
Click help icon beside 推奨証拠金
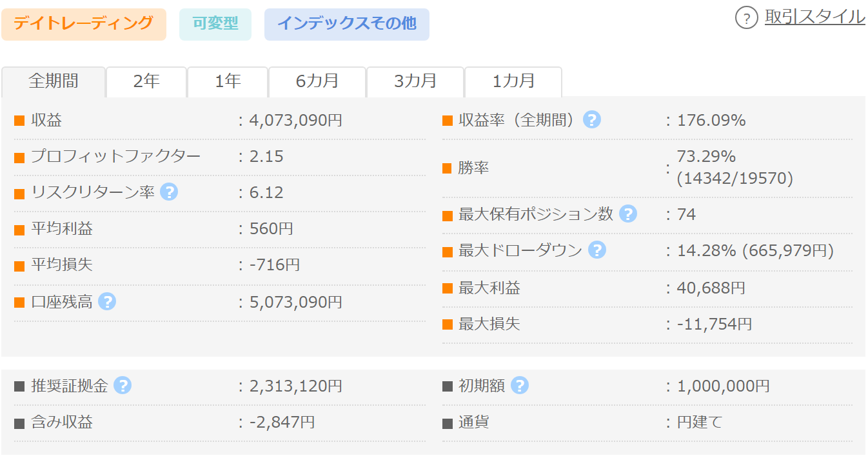[x=123, y=386]
